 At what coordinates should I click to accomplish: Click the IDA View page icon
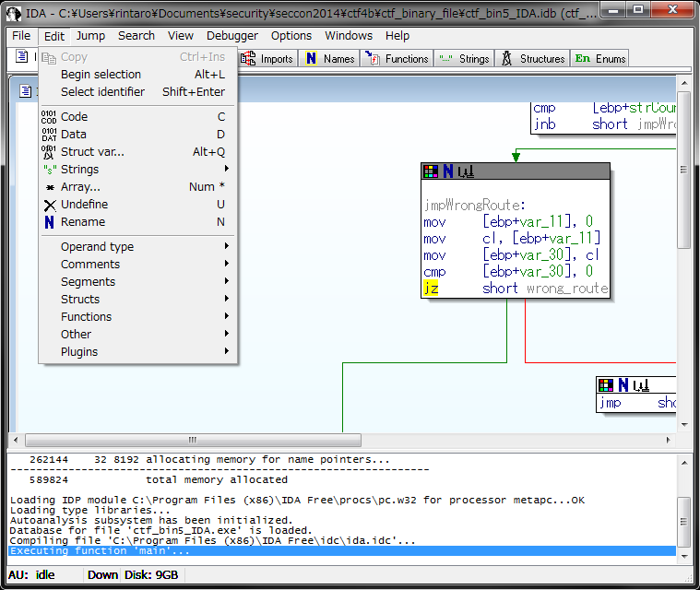pyautogui.click(x=26, y=91)
